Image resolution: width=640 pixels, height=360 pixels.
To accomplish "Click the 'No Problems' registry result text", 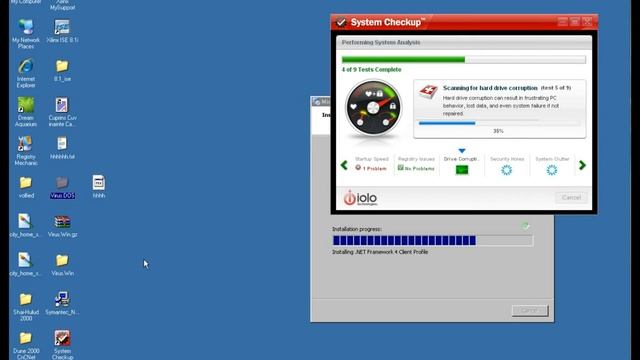I will click(x=420, y=169).
